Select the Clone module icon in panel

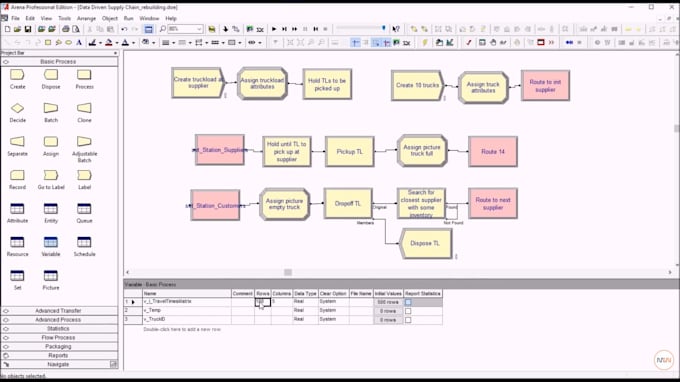pos(84,108)
